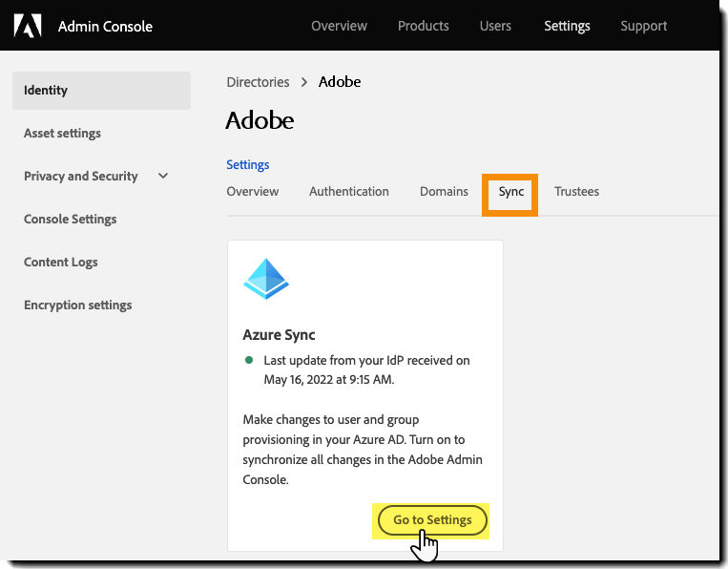Screen dimensions: 728x569
Task: Click the Azure Sync pyramid icon
Action: coord(266,279)
